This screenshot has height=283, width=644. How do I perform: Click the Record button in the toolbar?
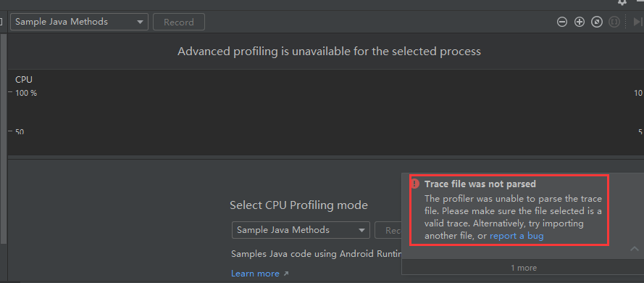pyautogui.click(x=179, y=22)
